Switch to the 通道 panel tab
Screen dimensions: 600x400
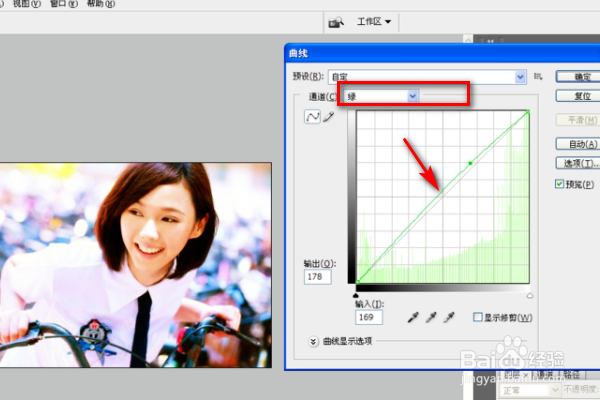coord(545,375)
